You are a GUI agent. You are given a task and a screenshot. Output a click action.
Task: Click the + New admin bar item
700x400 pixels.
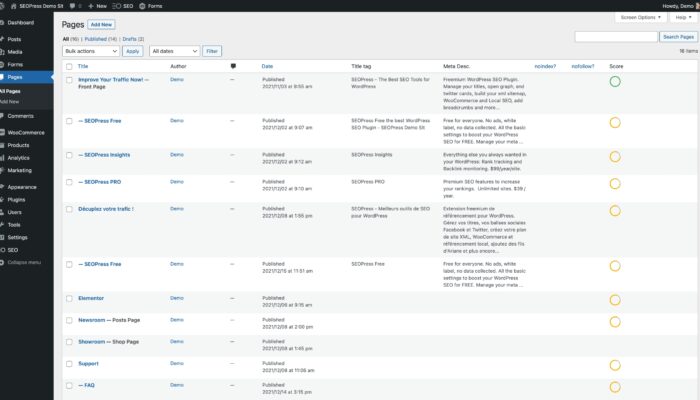pos(97,6)
